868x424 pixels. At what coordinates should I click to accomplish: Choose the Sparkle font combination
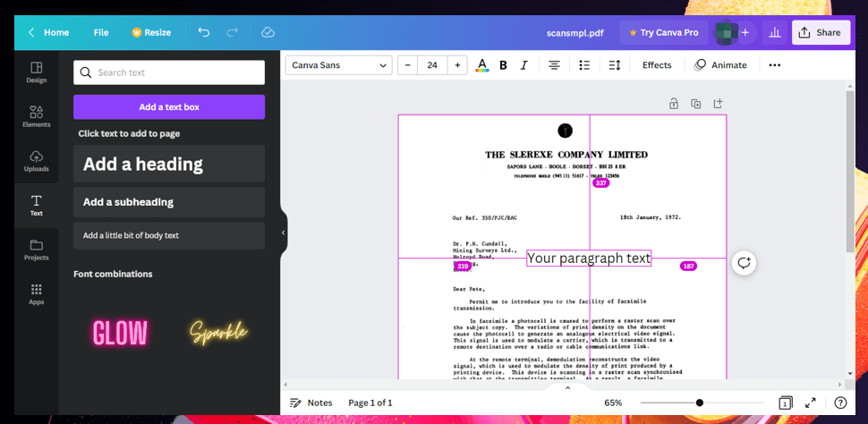click(218, 333)
